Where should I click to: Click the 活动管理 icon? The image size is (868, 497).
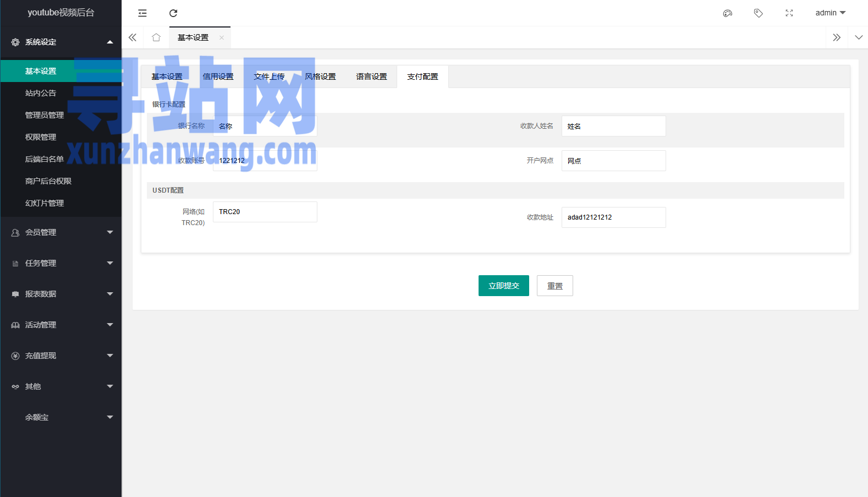(x=15, y=325)
